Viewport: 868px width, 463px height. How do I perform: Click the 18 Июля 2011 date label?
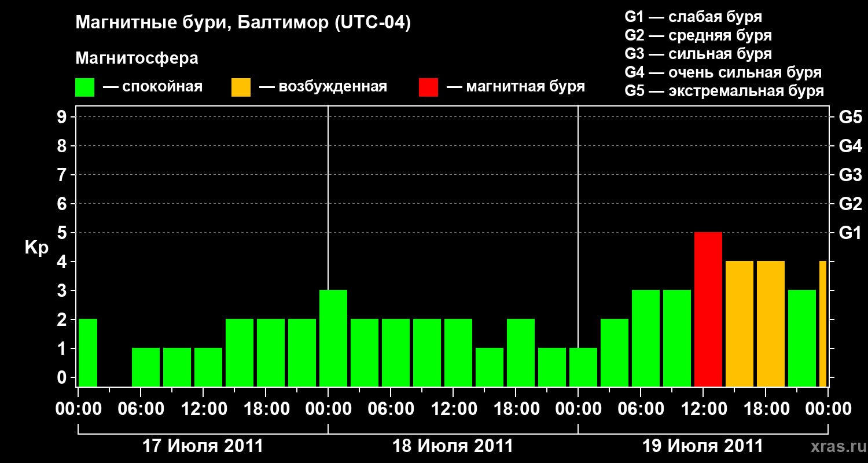coord(453,446)
